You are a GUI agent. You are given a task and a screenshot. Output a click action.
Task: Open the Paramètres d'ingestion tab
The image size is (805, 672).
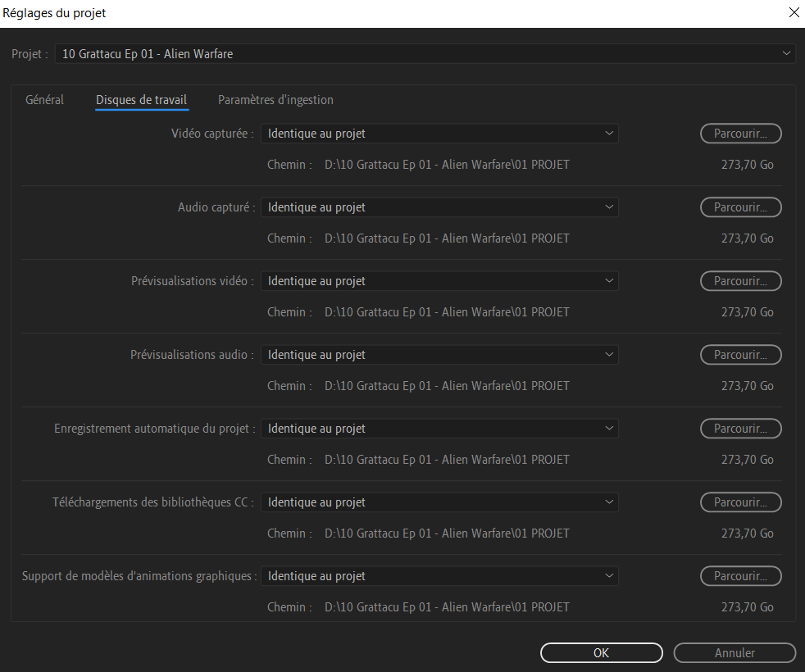pyautogui.click(x=275, y=99)
